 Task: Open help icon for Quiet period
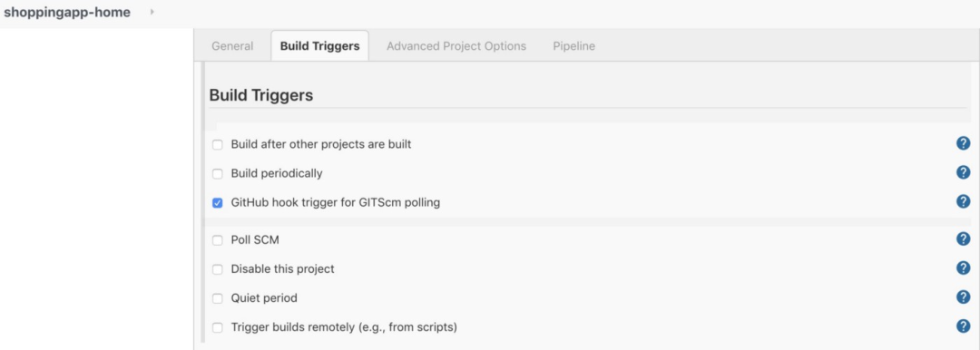963,297
